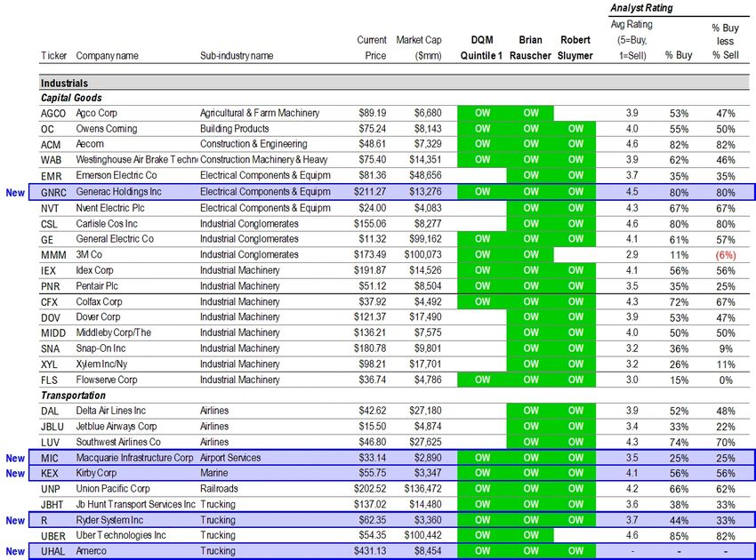Image resolution: width=756 pixels, height=560 pixels.
Task: Click Ryder System Inc company name
Action: pyautogui.click(x=109, y=521)
